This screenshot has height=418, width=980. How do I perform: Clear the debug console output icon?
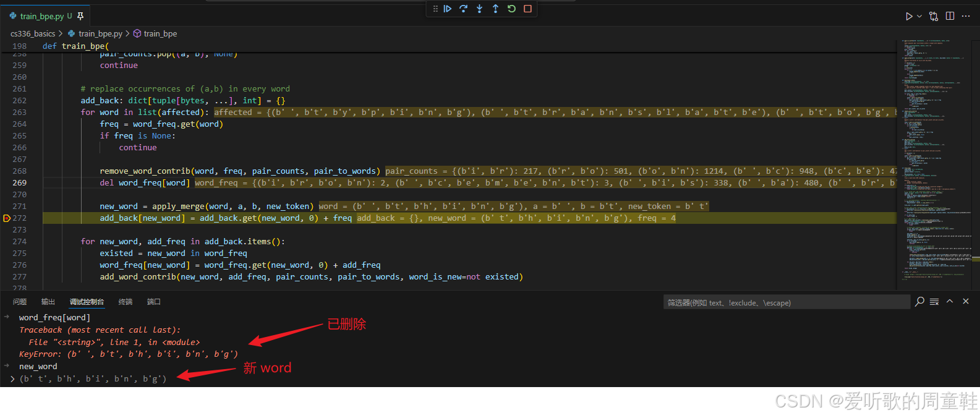pos(934,302)
